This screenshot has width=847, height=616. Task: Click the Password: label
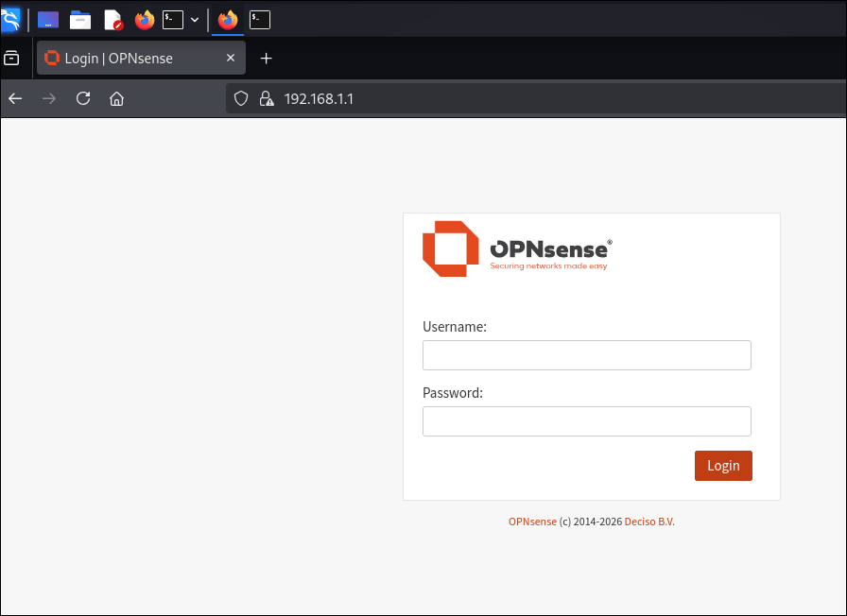pos(453,393)
